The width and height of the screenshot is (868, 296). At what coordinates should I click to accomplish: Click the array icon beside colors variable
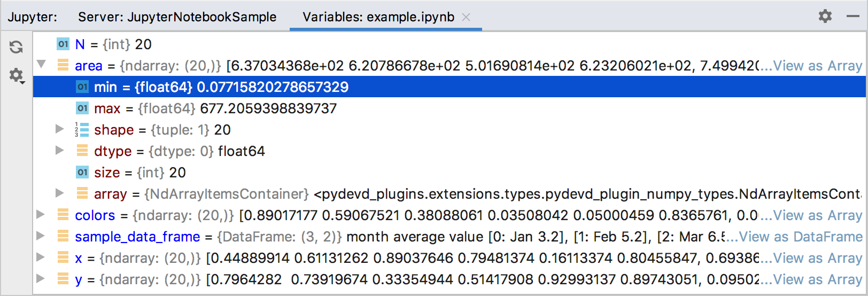coord(63,215)
